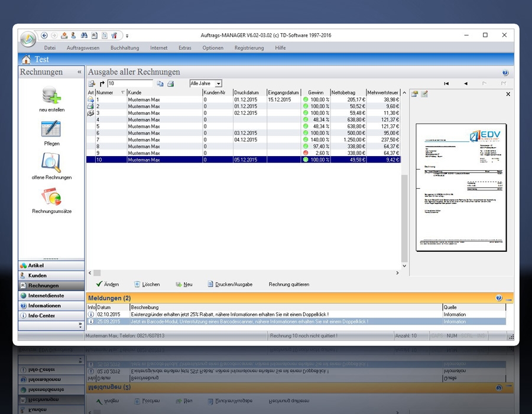Image resolution: width=532 pixels, height=414 pixels.
Task: Open the 'Alle Jahre' year dropdown
Action: point(205,84)
